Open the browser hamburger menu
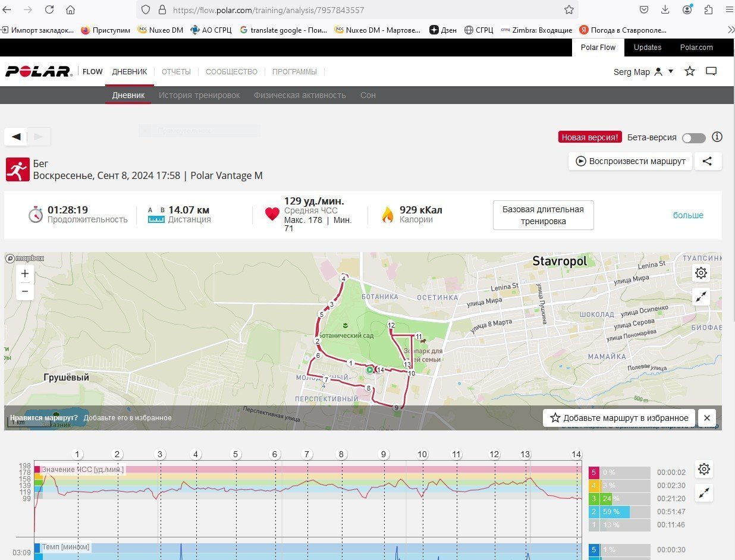 (729, 10)
